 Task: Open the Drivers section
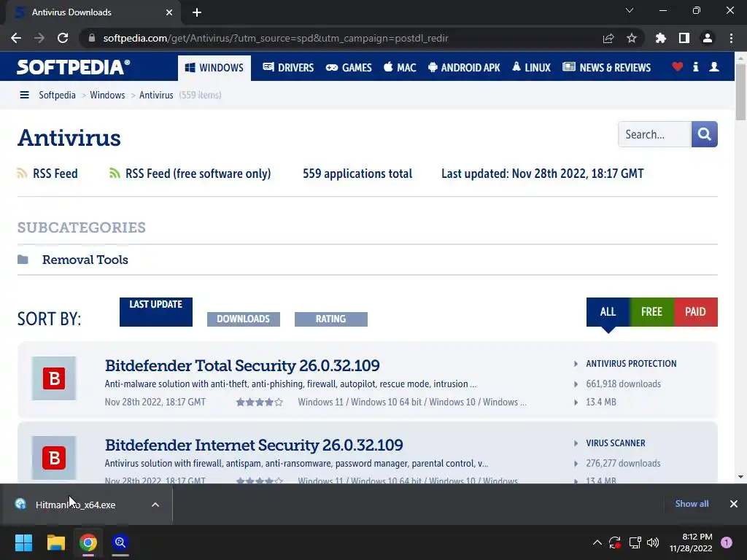click(288, 68)
